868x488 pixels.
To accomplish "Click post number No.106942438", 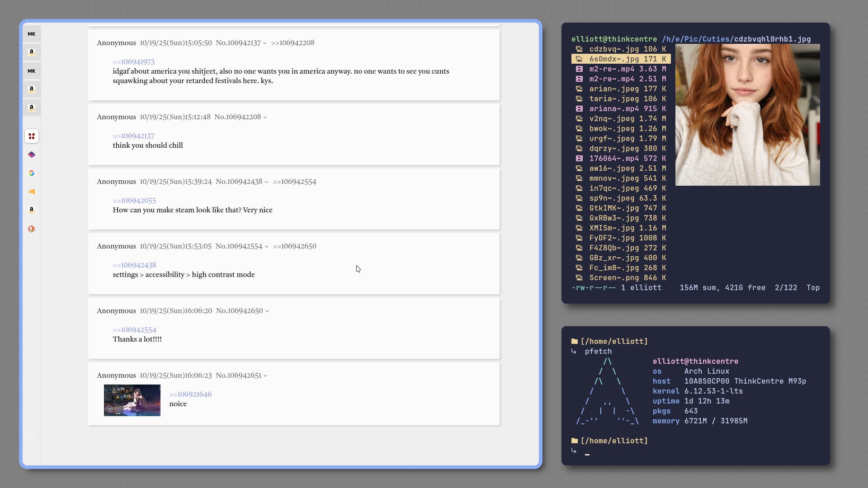I will tap(239, 182).
